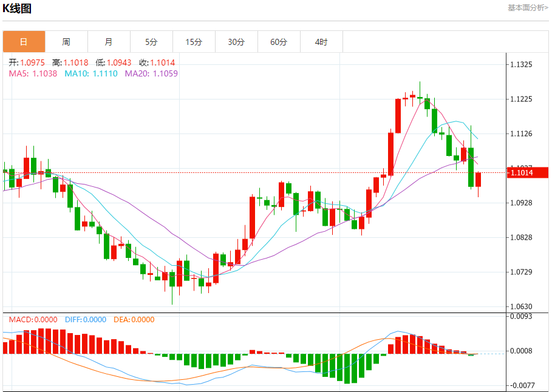552x392 pixels.
Task: Open the 基本面分析 link
Action: 528,8
